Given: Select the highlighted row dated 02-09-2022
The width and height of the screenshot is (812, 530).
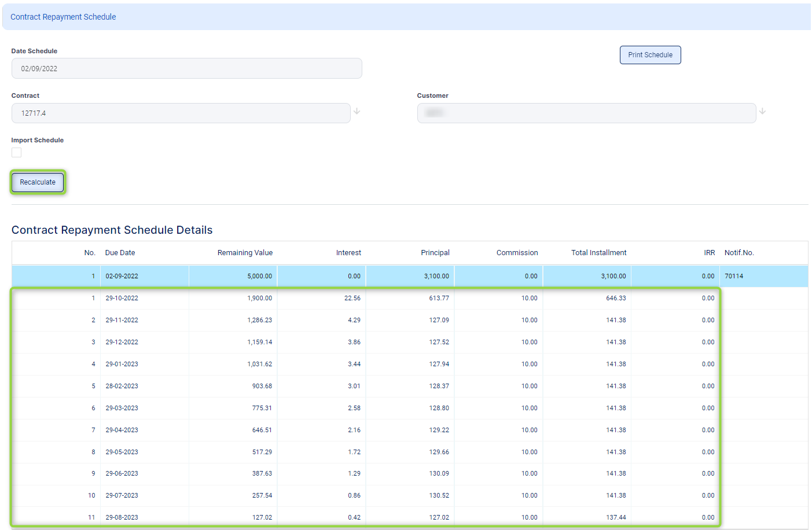Looking at the screenshot, I should (x=122, y=276).
